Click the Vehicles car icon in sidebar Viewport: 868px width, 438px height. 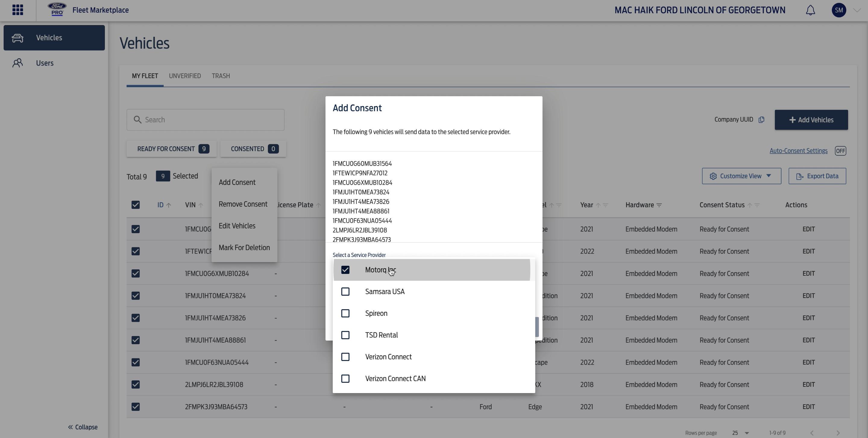pyautogui.click(x=17, y=38)
